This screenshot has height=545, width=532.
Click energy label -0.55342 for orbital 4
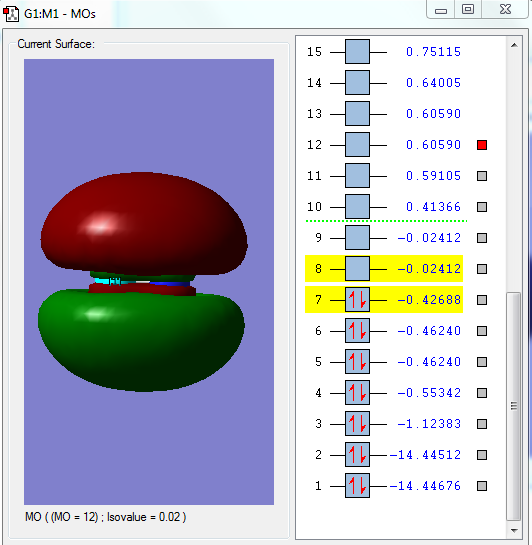[429, 393]
